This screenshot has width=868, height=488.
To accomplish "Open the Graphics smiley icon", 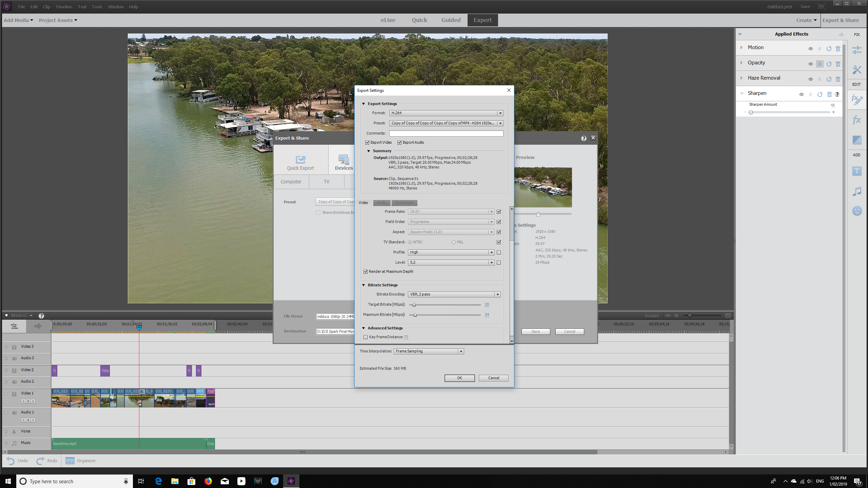I will 857,211.
